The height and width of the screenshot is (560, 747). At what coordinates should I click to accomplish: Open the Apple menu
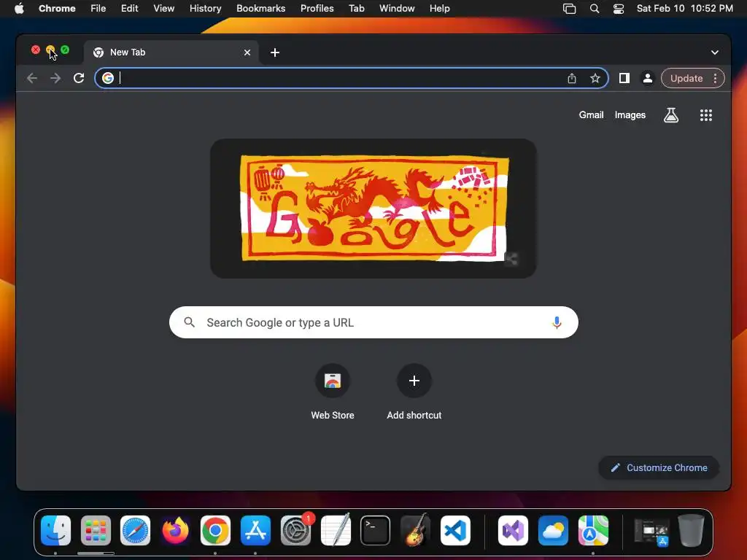pyautogui.click(x=19, y=8)
